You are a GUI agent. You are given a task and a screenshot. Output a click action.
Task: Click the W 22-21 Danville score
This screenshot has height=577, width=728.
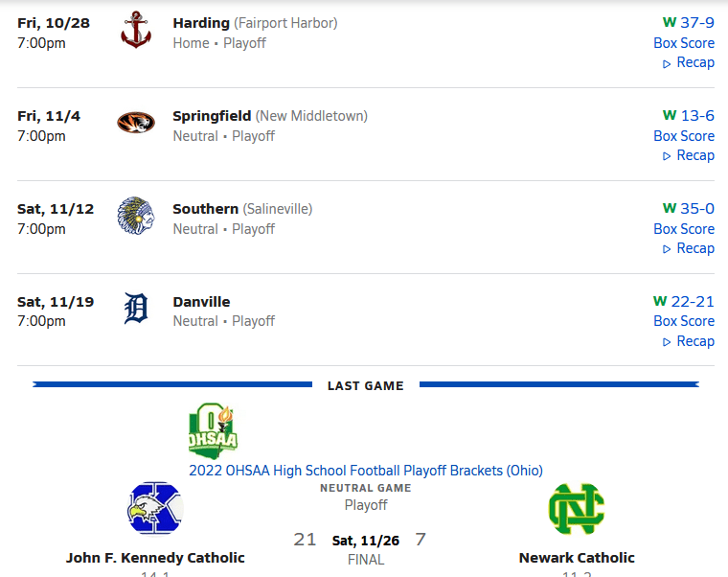coord(684,302)
